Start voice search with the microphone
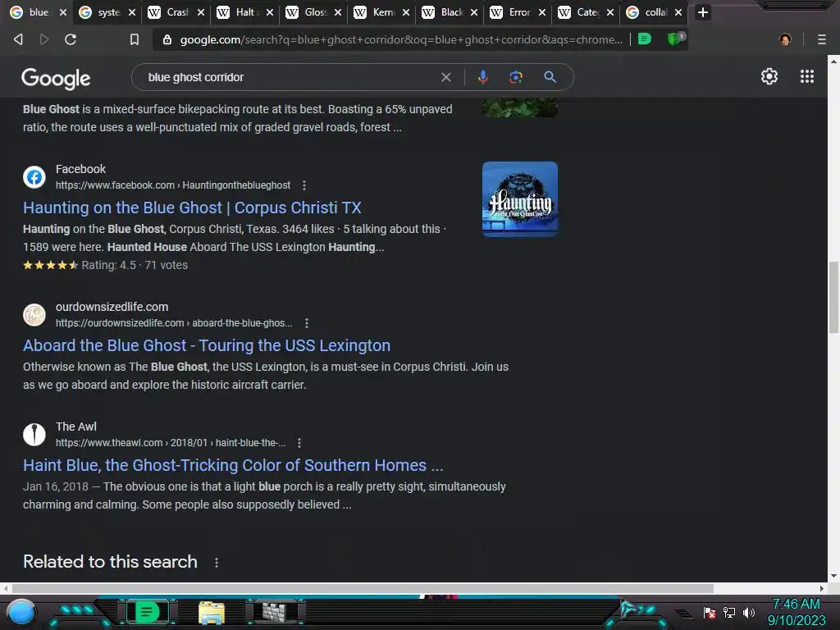Viewport: 840px width, 630px height. pyautogui.click(x=482, y=77)
